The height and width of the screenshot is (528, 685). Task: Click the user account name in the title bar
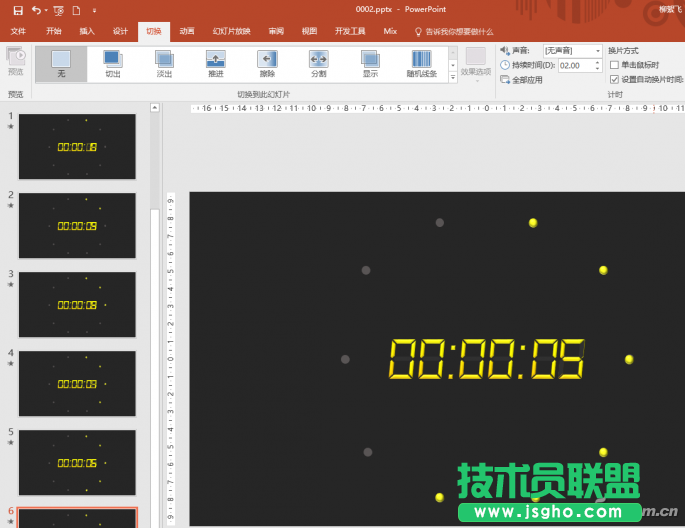[671, 10]
